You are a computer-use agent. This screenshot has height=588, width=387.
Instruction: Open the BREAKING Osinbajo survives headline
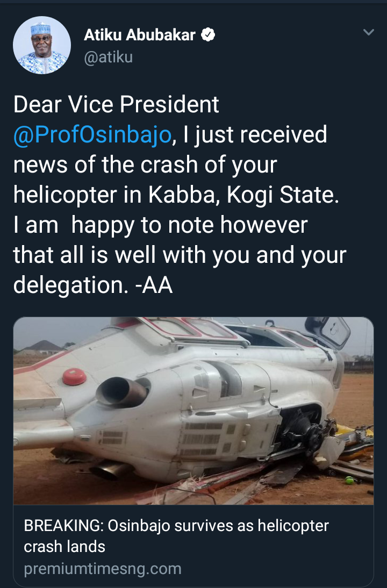coord(176,526)
